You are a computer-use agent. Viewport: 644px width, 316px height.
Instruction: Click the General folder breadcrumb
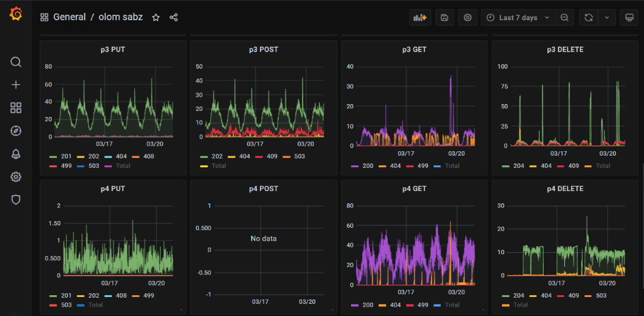click(69, 17)
